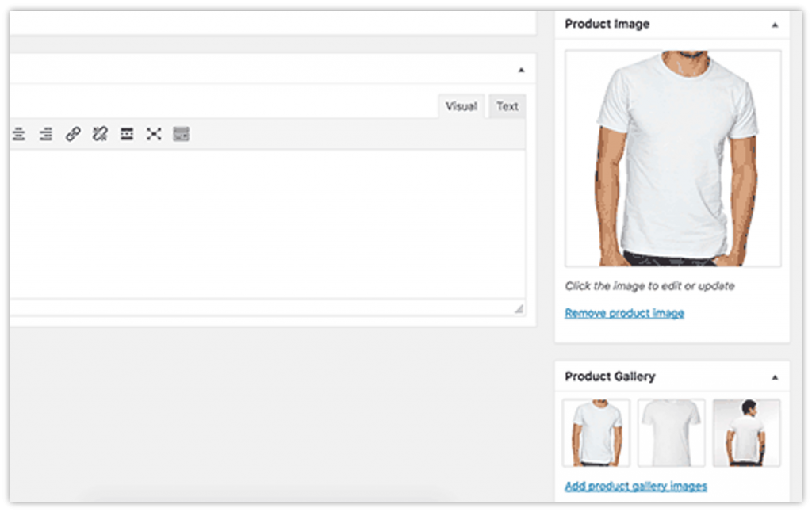Screen dimensions: 812x512
Task: Select the flat t-shirt gallery thumbnail
Action: coord(671,432)
